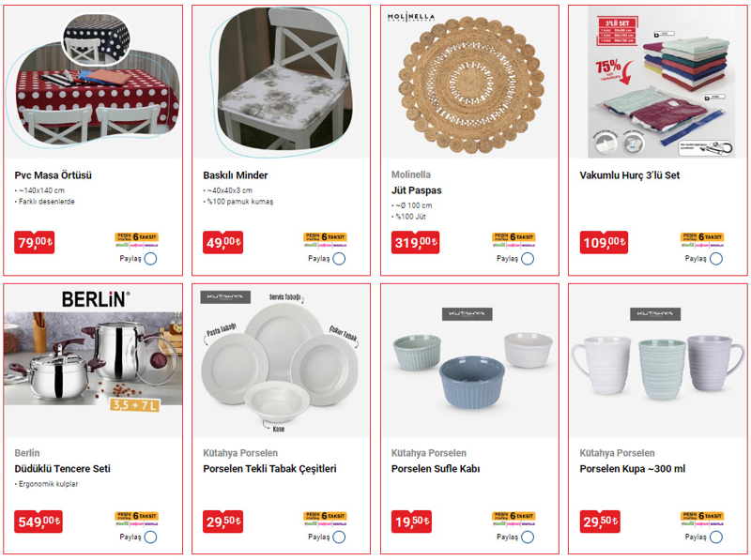
Task: Click Kütahya Porselen brand above Porselen Kupa
Action: [x=617, y=453]
